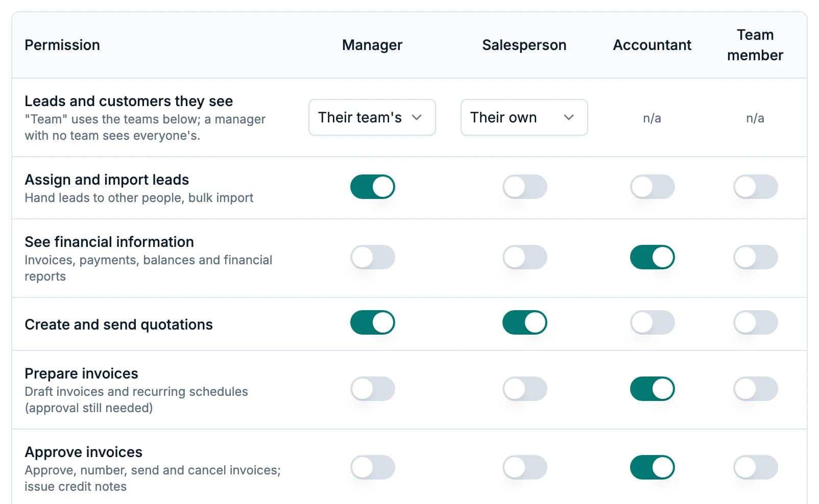Click the "Approve invoices" label
Image resolution: width=819 pixels, height=504 pixels.
(83, 452)
